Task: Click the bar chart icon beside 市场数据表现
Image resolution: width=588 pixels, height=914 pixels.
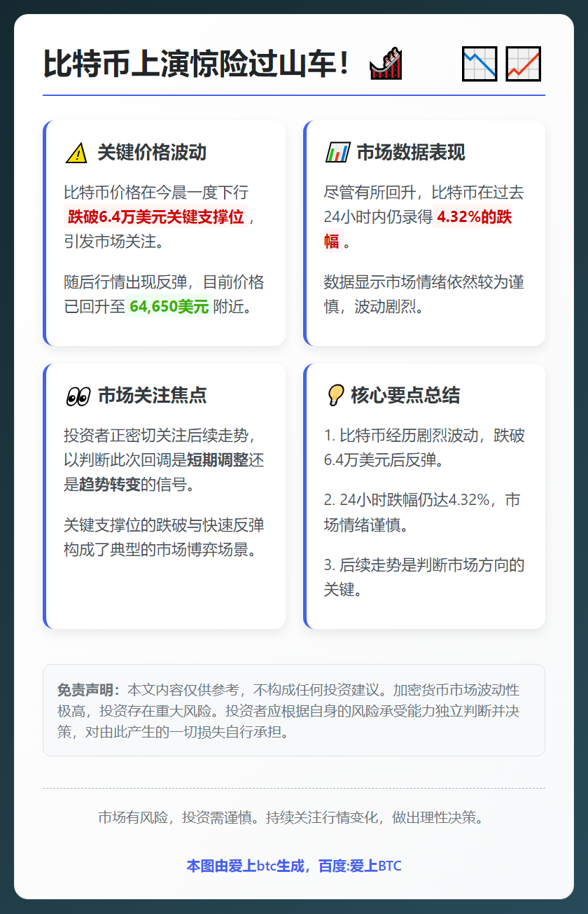Action: pyautogui.click(x=337, y=153)
